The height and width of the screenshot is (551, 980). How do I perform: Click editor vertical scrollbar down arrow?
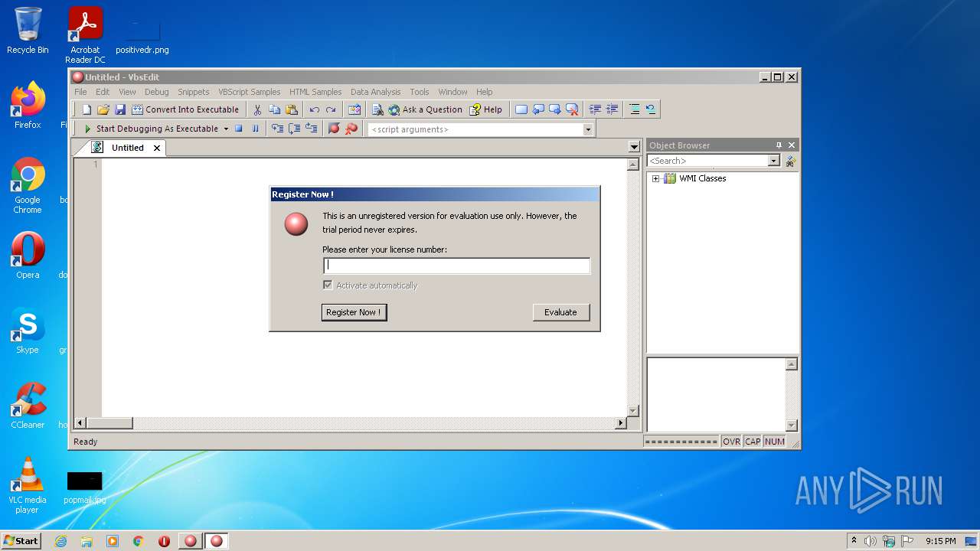(x=632, y=411)
